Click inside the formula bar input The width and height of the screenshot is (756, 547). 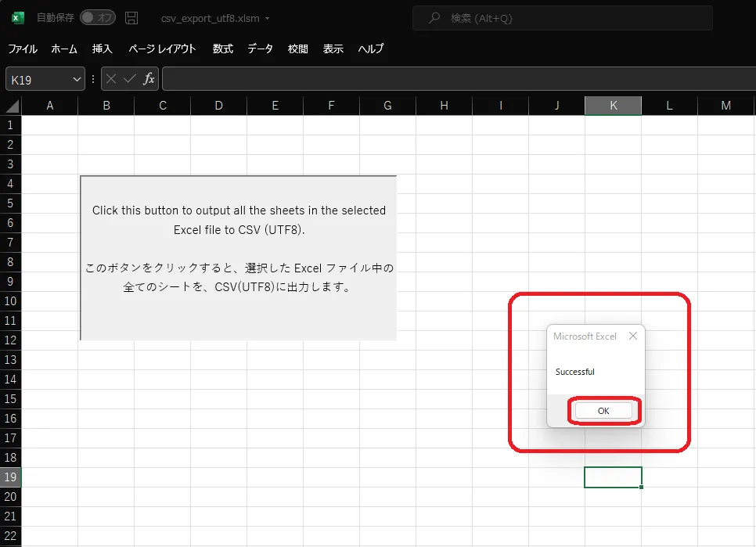point(454,79)
